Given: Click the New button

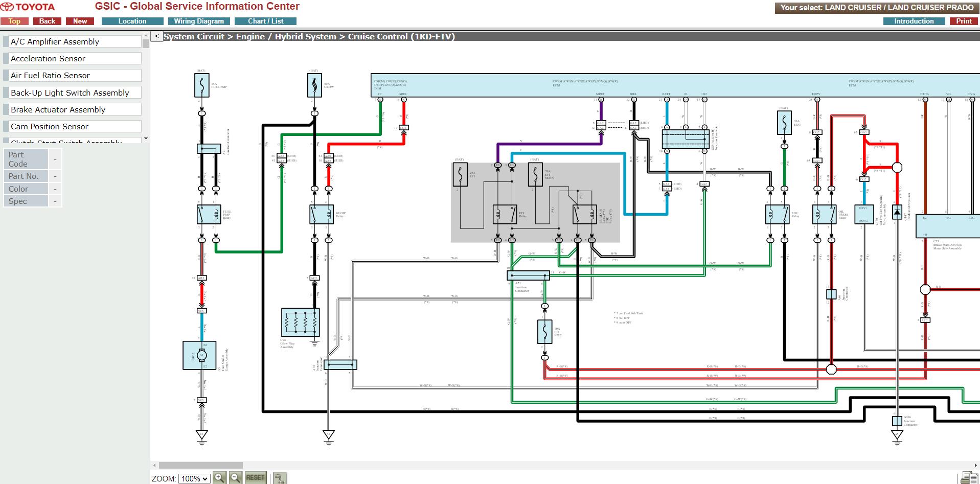Looking at the screenshot, I should click(80, 21).
